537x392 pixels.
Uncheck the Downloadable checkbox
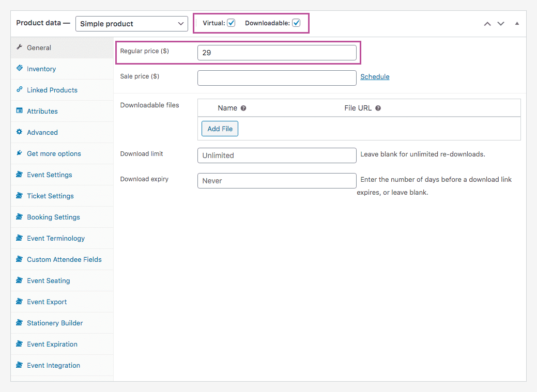tap(296, 23)
